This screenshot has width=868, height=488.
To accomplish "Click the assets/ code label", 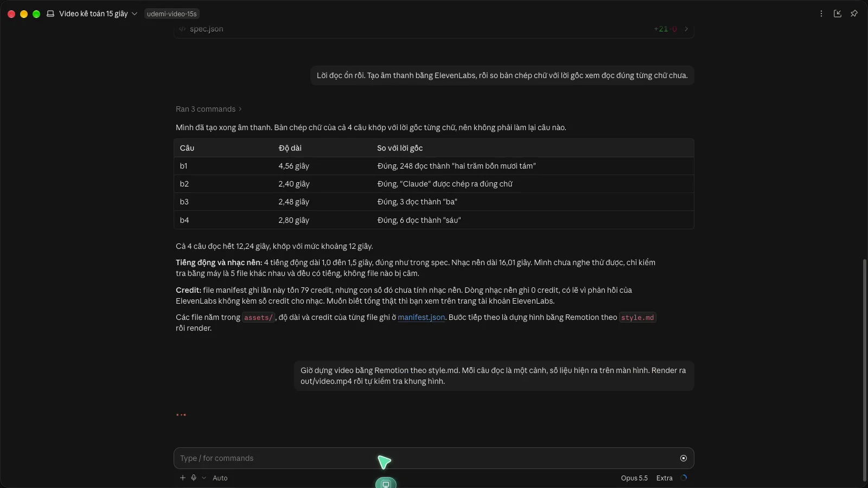I will tap(258, 317).
